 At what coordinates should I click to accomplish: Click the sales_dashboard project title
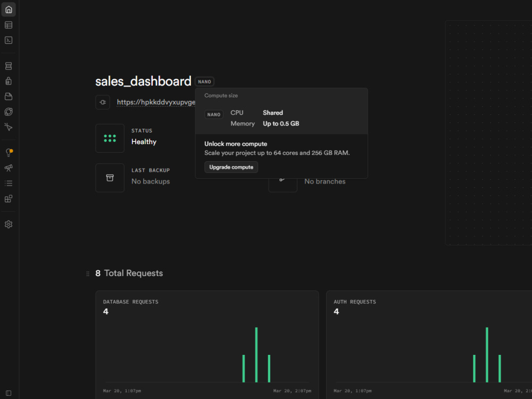point(143,81)
